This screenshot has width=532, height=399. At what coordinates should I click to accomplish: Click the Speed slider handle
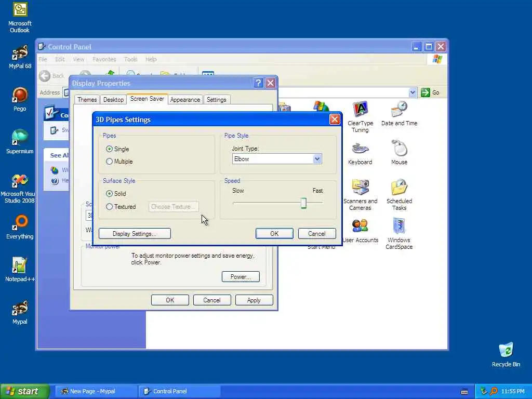coord(303,203)
